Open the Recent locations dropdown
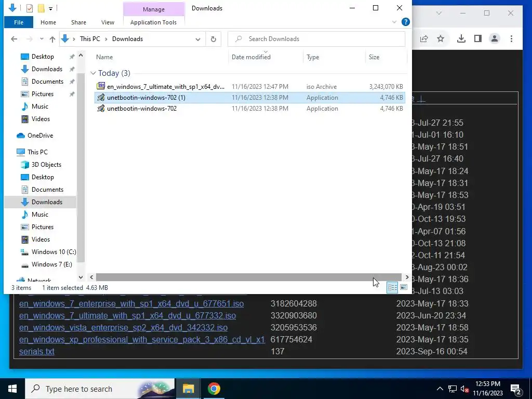 [x=42, y=39]
